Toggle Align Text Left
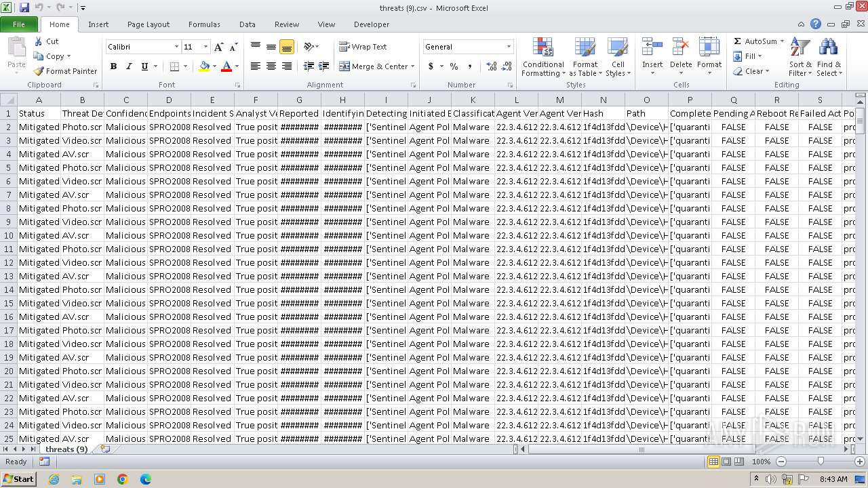This screenshot has height=488, width=868. [256, 66]
